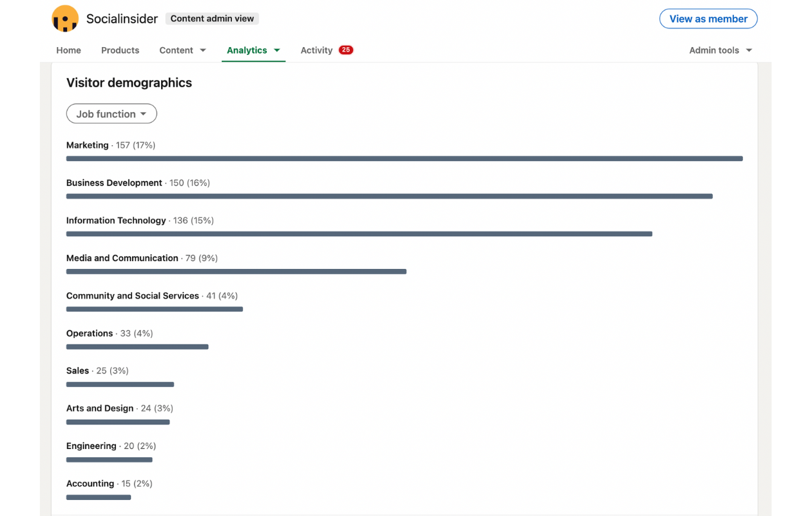Screen dimensions: 812x516
Task: Click the Media and Communication · 79 (9%) label
Action: 142,258
